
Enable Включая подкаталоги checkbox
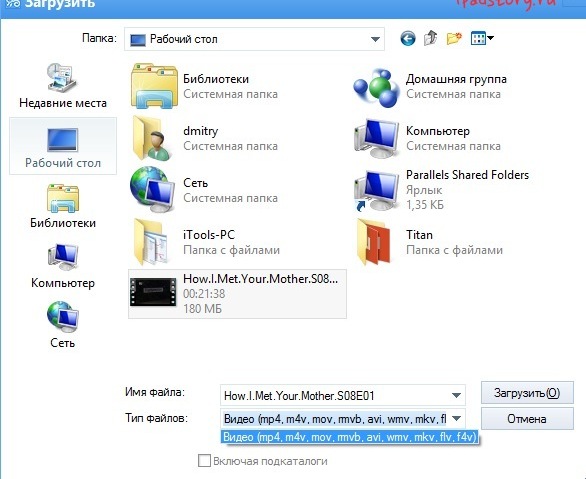pyautogui.click(x=204, y=460)
